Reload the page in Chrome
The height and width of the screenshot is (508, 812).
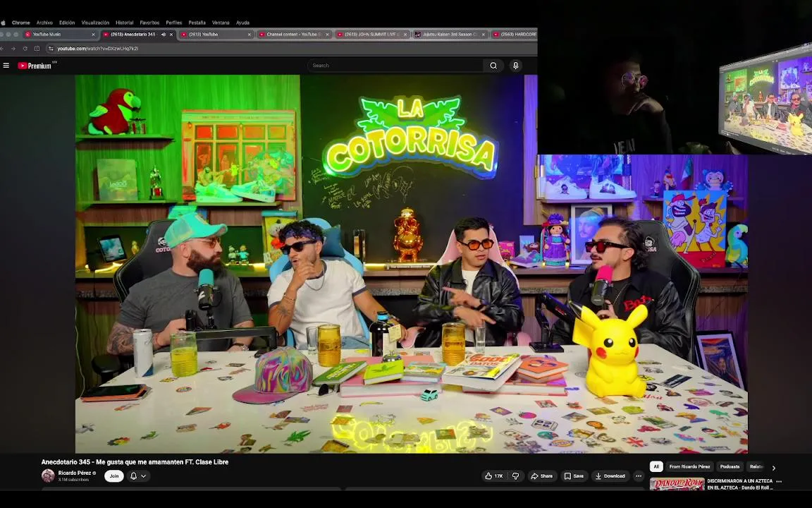click(x=25, y=49)
